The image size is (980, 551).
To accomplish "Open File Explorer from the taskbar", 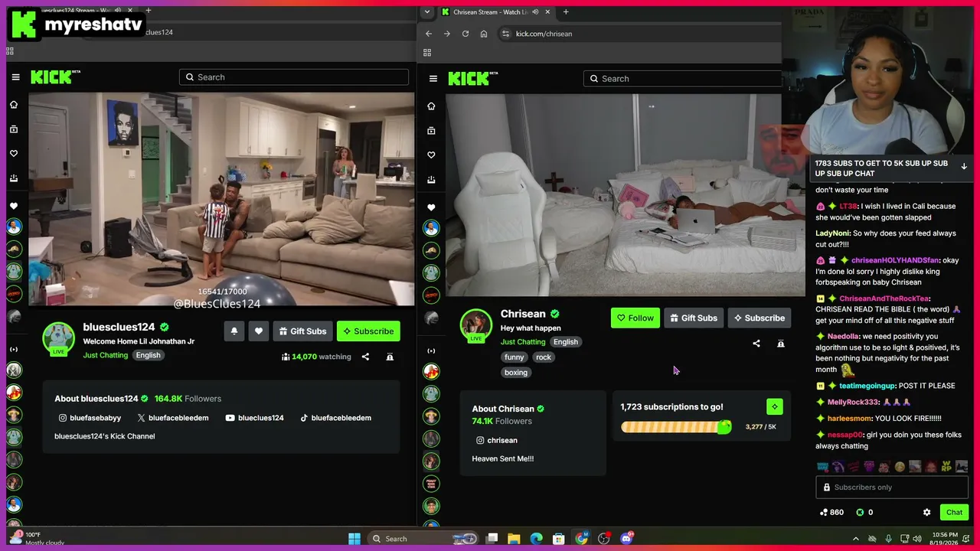I will click(514, 539).
